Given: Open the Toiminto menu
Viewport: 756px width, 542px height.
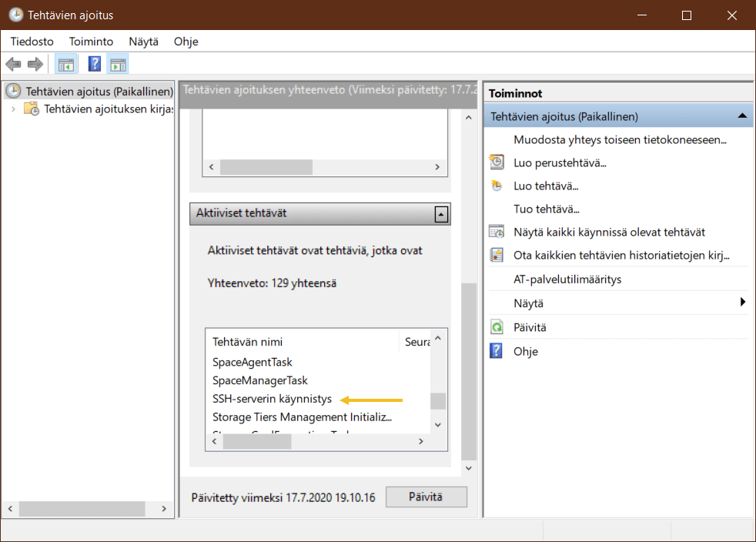Looking at the screenshot, I should coord(91,42).
